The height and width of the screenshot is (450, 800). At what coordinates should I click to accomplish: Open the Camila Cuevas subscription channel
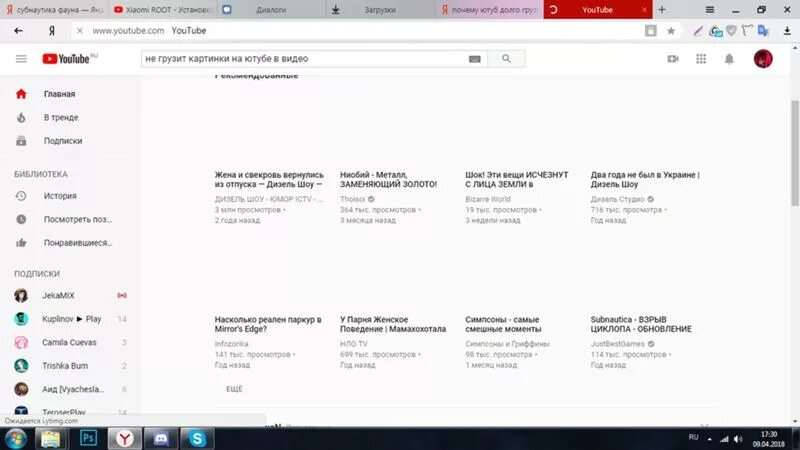pos(70,342)
